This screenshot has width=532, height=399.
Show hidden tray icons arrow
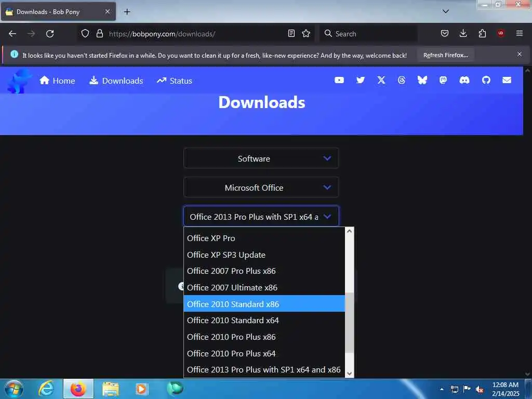[x=442, y=389]
